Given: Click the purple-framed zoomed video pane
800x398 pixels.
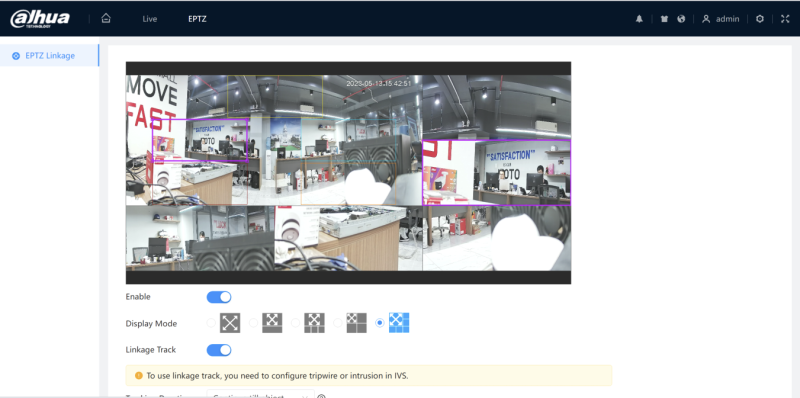Looking at the screenshot, I should pos(496,172).
